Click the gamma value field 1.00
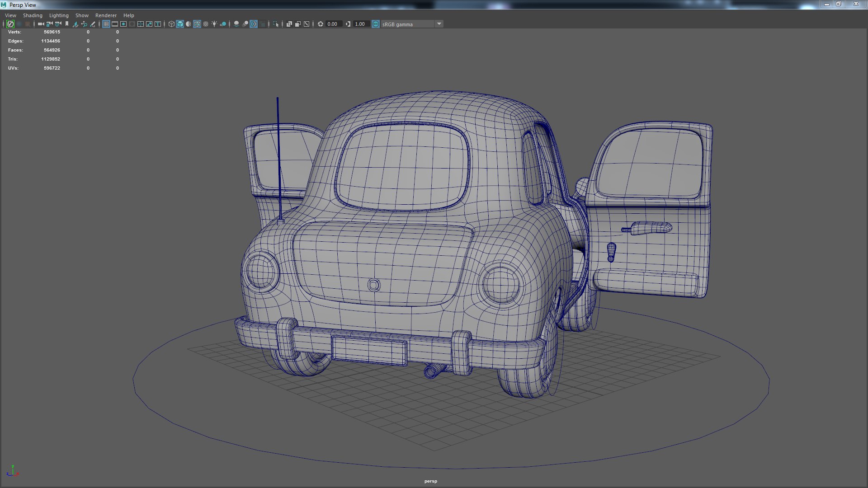This screenshot has width=868, height=488. click(361, 24)
